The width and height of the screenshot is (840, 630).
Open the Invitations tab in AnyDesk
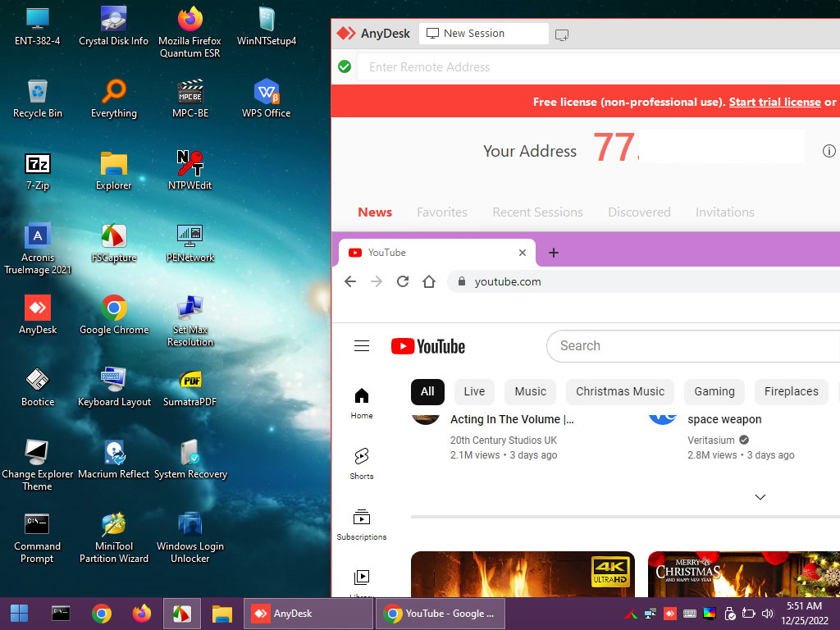coord(725,212)
